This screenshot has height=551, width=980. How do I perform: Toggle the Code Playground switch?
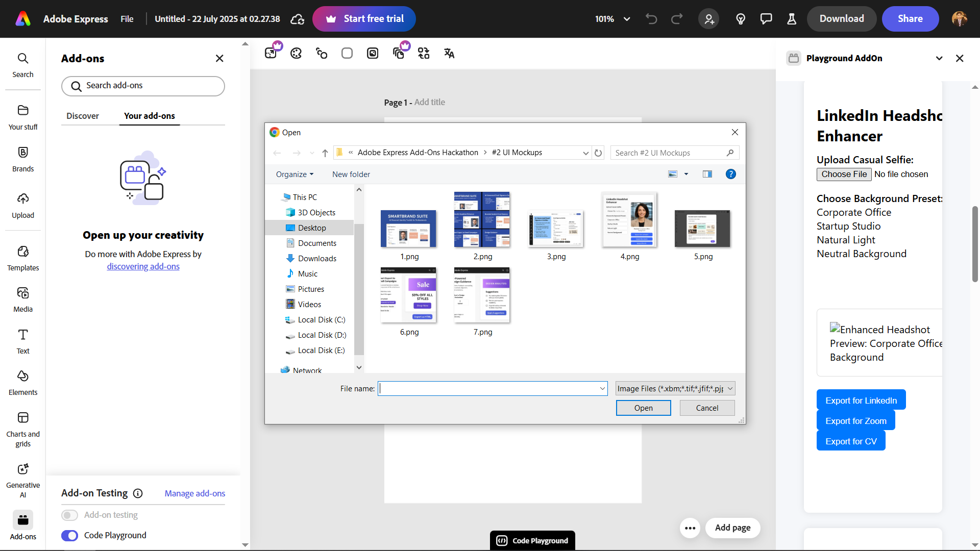(70, 535)
